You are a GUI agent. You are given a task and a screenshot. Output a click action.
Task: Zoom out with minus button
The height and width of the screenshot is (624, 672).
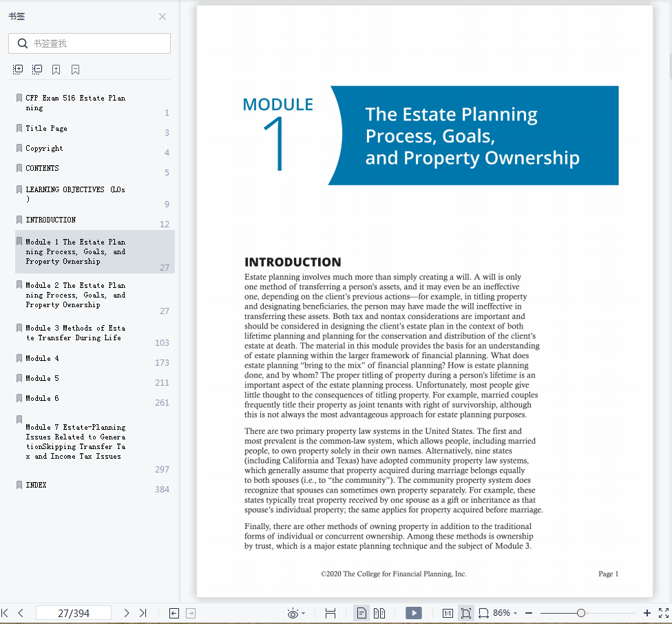[x=529, y=613]
